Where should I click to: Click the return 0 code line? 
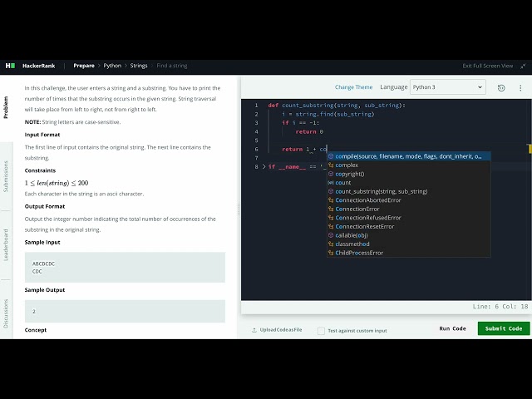(309, 131)
